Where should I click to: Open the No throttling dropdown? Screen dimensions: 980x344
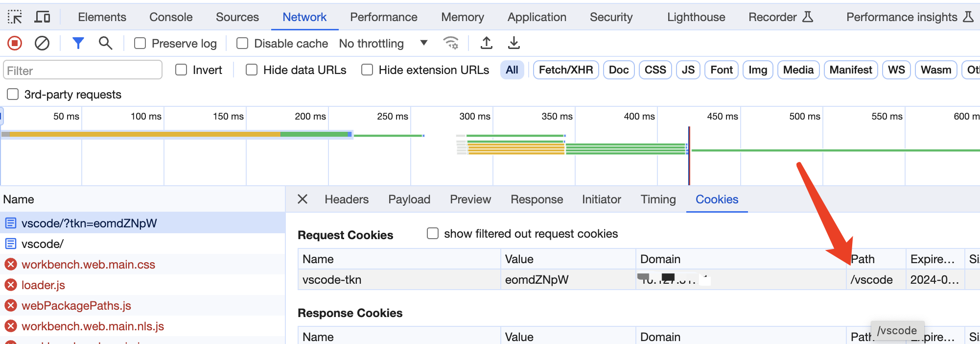pos(383,44)
